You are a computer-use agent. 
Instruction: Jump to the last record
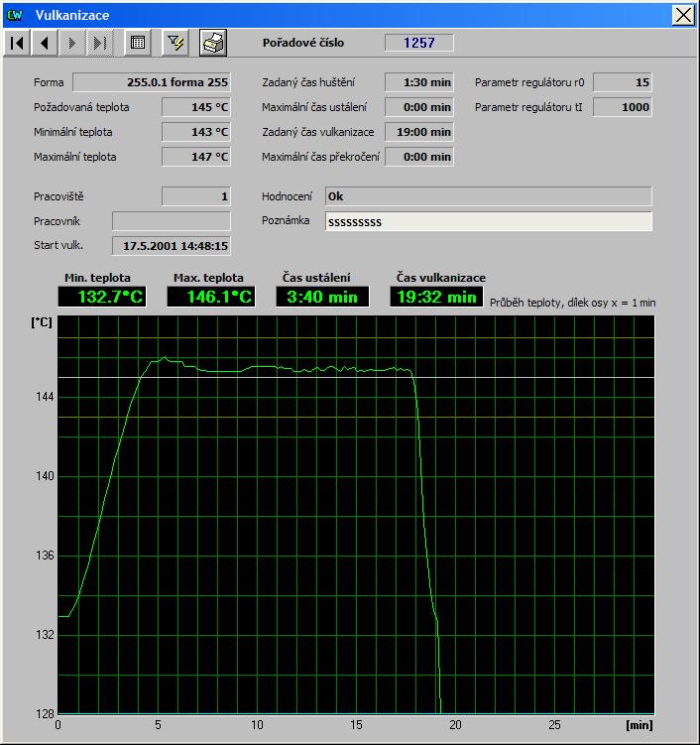click(98, 43)
